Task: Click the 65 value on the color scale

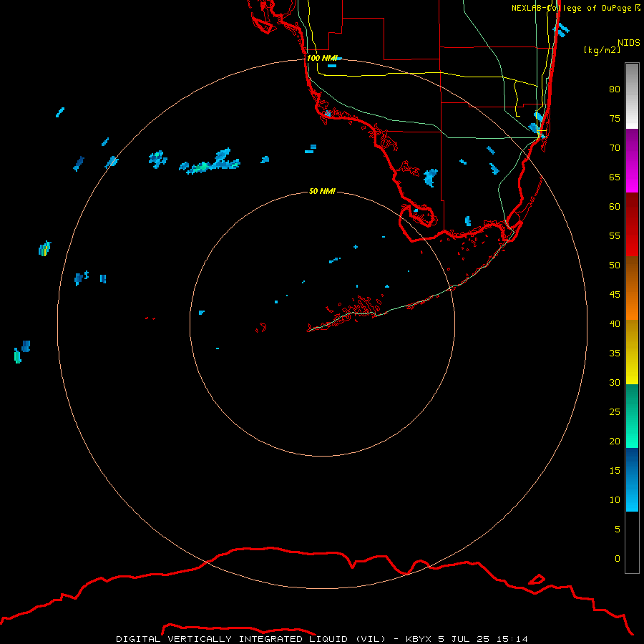Action: pos(615,177)
